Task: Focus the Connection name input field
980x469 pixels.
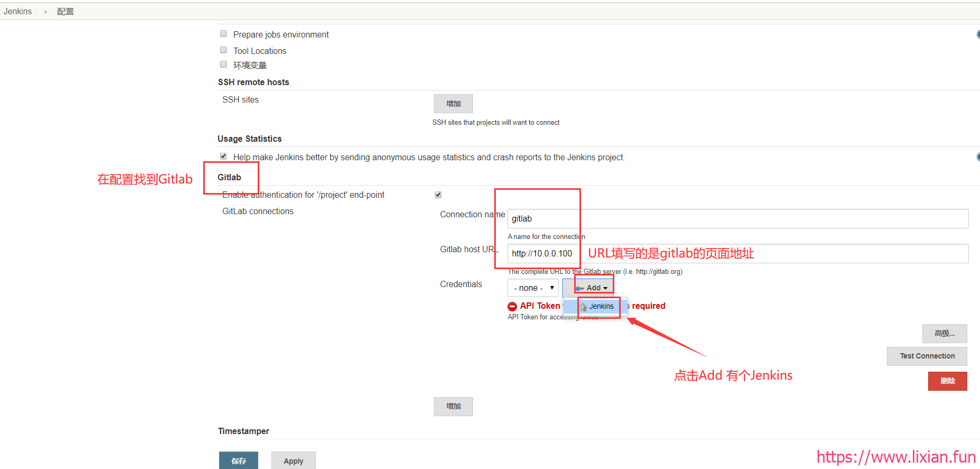Action: click(738, 219)
